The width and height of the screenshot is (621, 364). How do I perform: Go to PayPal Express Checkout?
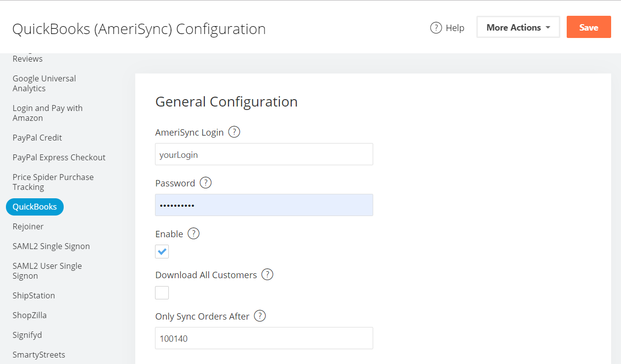click(59, 157)
